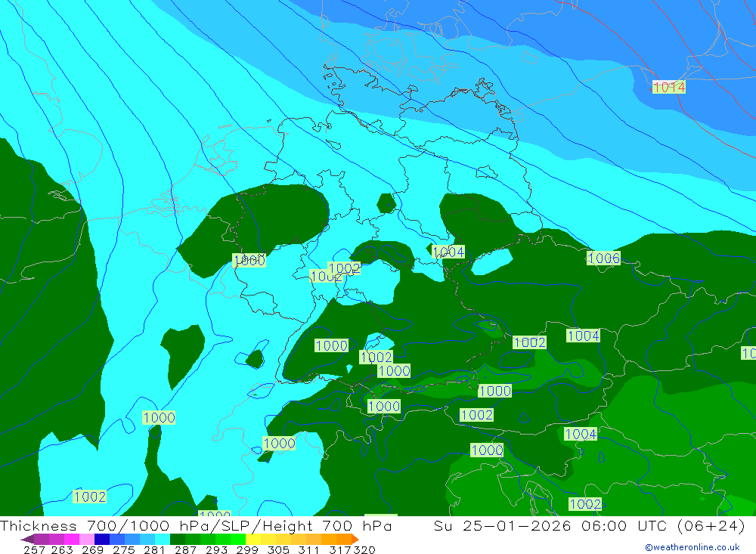The width and height of the screenshot is (756, 554).
Task: Click the red 1014 pressure label
Action: click(x=669, y=87)
